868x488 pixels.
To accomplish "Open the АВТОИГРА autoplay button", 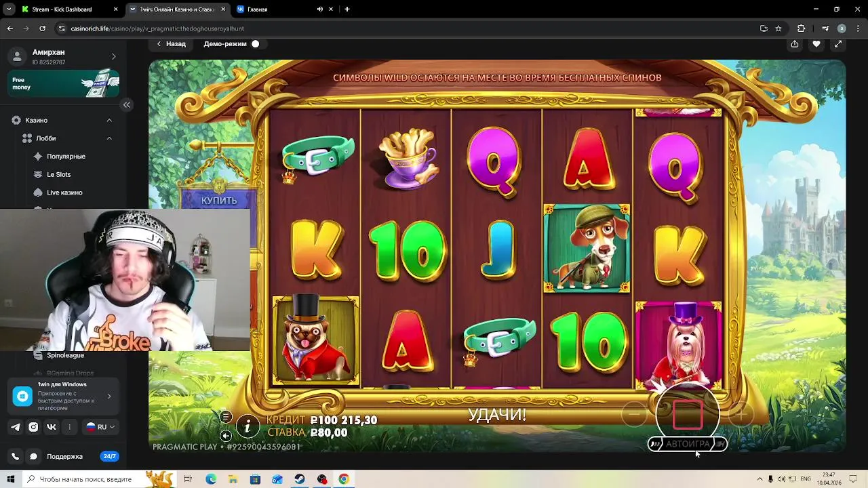I will [x=688, y=444].
